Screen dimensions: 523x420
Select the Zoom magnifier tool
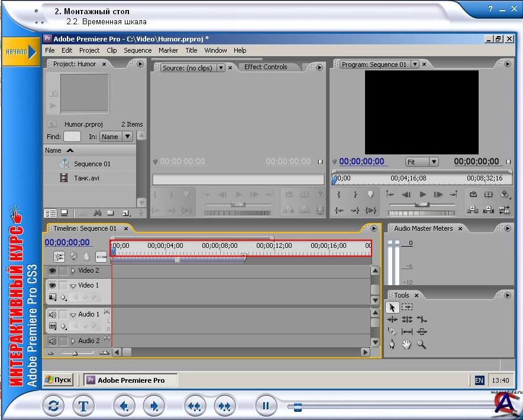pyautogui.click(x=421, y=344)
